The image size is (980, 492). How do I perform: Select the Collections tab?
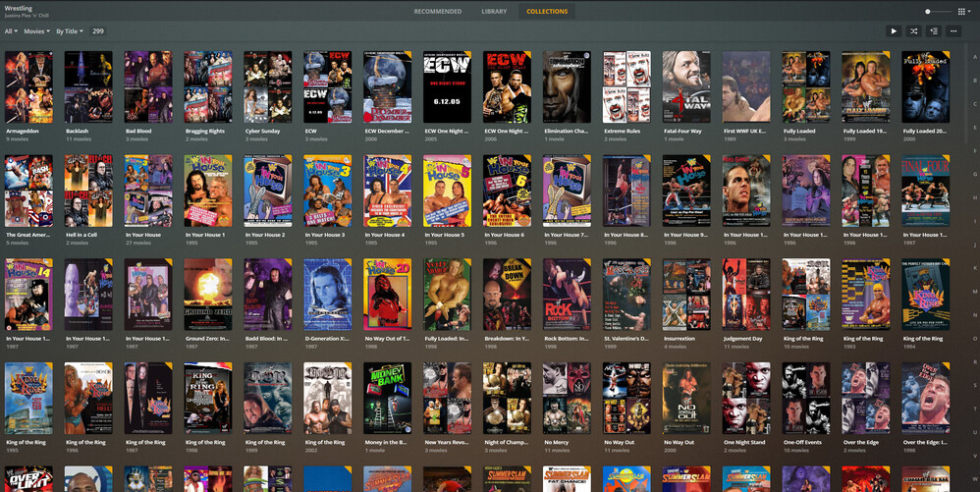click(x=547, y=11)
